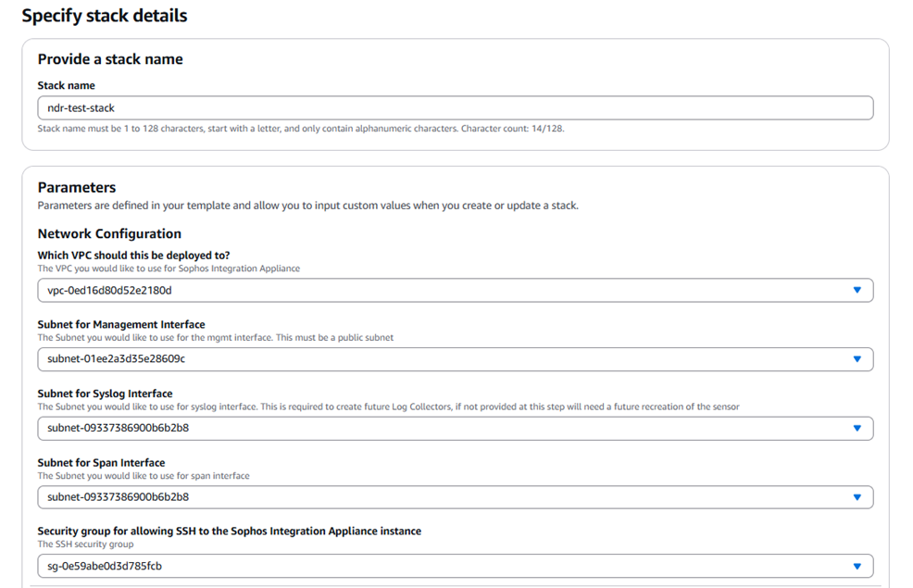913x588 pixels.
Task: Click the 'Security group for allowing SSH' label
Action: (229, 532)
